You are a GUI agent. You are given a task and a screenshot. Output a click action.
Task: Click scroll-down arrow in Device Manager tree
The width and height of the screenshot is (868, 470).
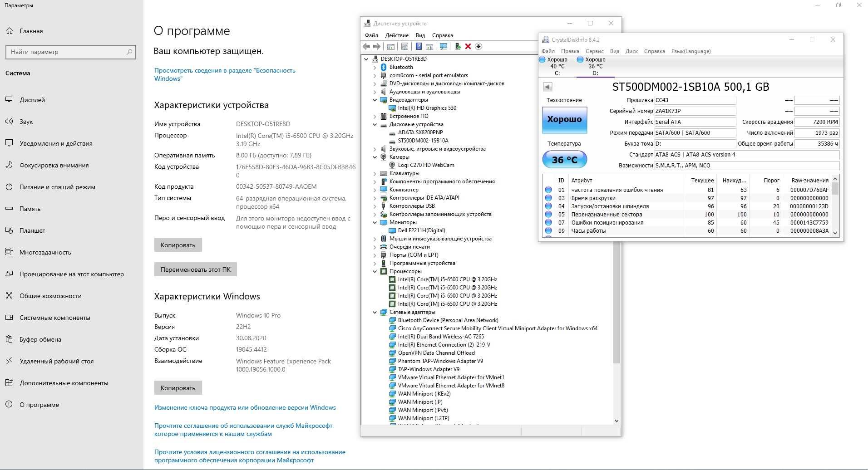616,421
